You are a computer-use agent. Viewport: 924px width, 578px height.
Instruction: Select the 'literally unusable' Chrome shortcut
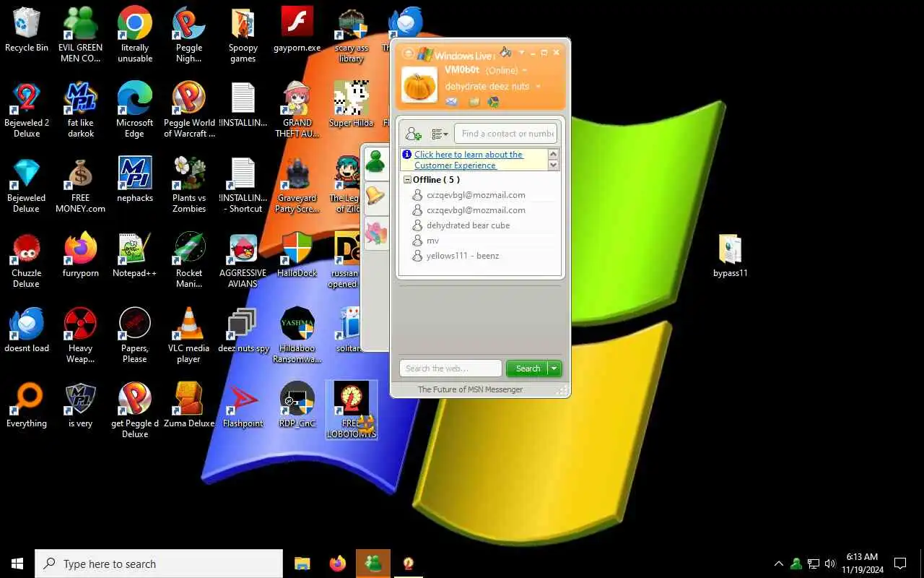tap(135, 35)
